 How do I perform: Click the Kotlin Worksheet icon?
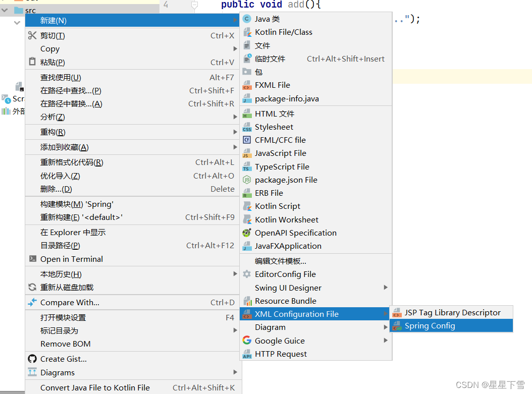247,219
